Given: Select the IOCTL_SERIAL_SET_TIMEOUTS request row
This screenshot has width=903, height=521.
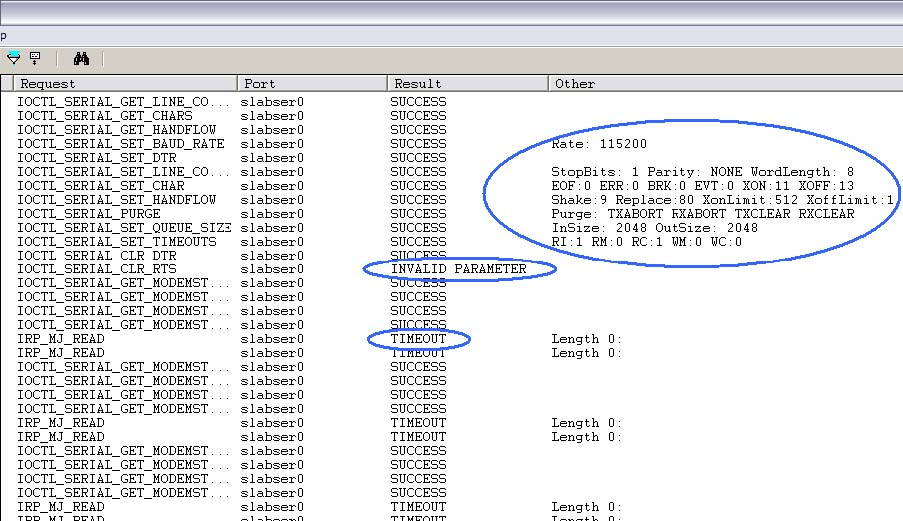Looking at the screenshot, I should coord(116,242).
